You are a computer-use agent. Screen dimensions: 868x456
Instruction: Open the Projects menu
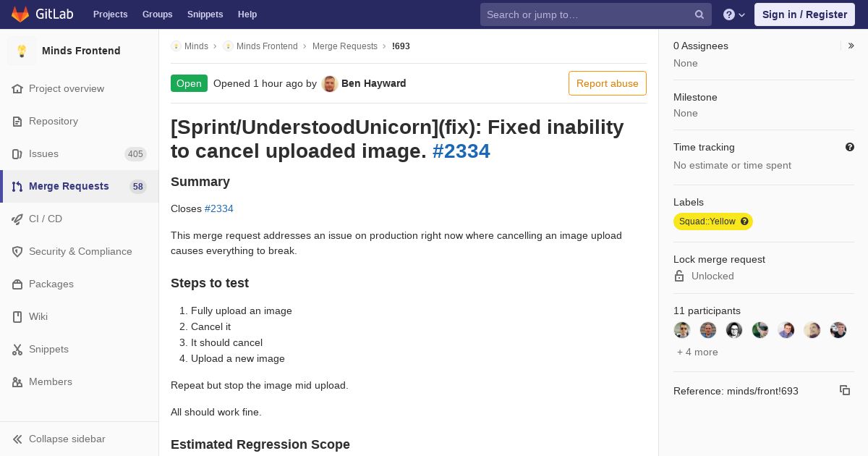[x=110, y=14]
